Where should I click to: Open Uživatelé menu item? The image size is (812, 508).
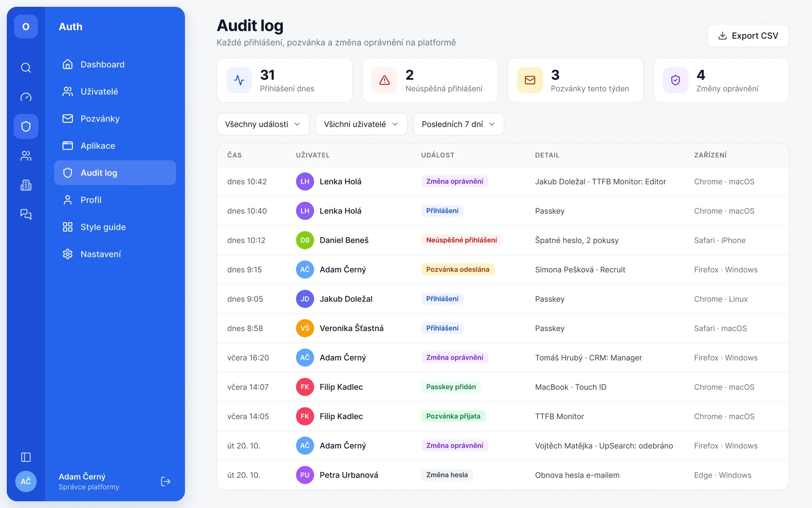[115, 91]
